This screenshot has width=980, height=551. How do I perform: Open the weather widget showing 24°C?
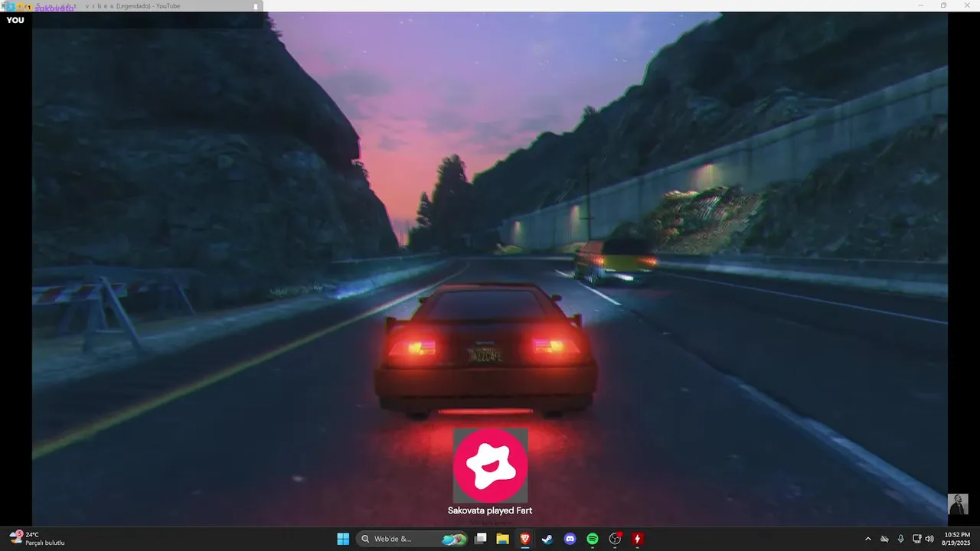point(37,539)
